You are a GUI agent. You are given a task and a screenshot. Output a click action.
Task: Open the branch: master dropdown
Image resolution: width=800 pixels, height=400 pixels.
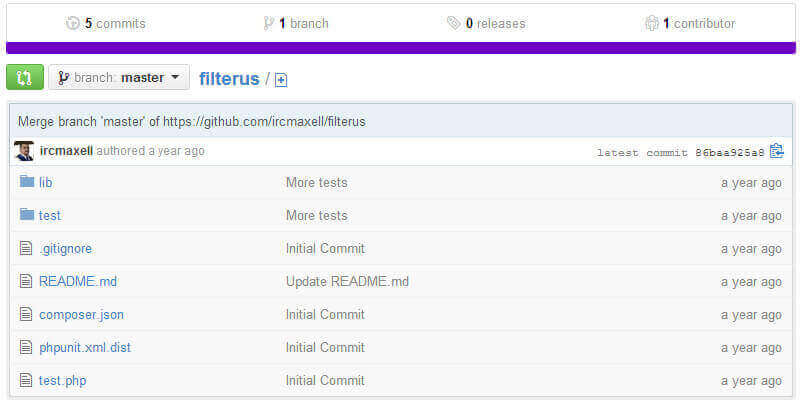click(x=119, y=77)
